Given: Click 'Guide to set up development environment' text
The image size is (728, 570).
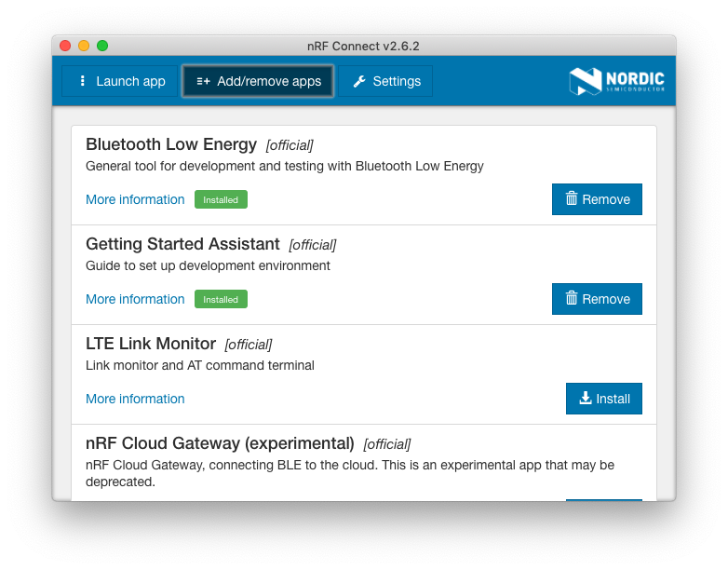Looking at the screenshot, I should [208, 265].
